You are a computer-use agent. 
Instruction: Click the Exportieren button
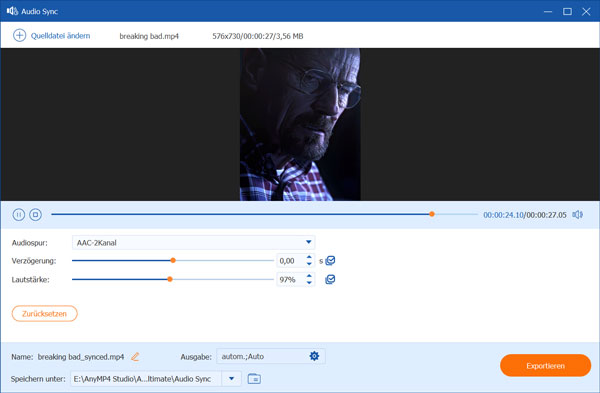tap(545, 365)
